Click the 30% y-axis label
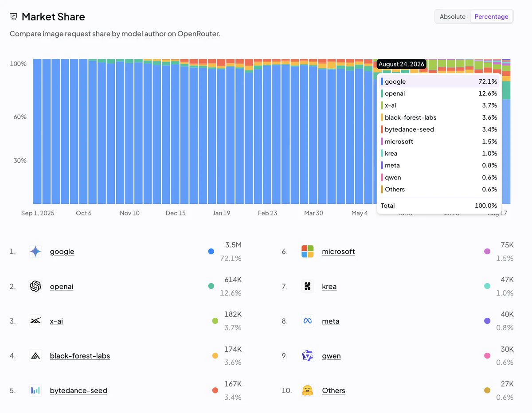Image resolution: width=532 pixels, height=413 pixels. click(x=20, y=160)
